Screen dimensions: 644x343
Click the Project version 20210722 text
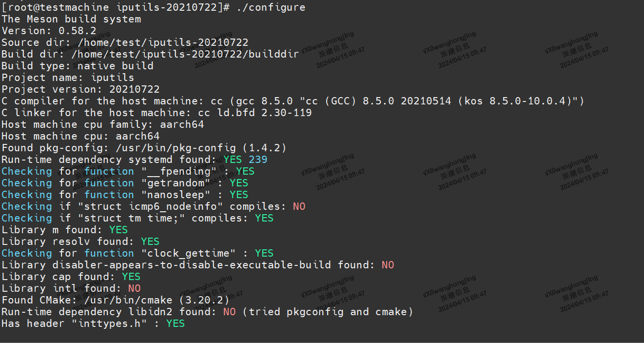[134, 89]
